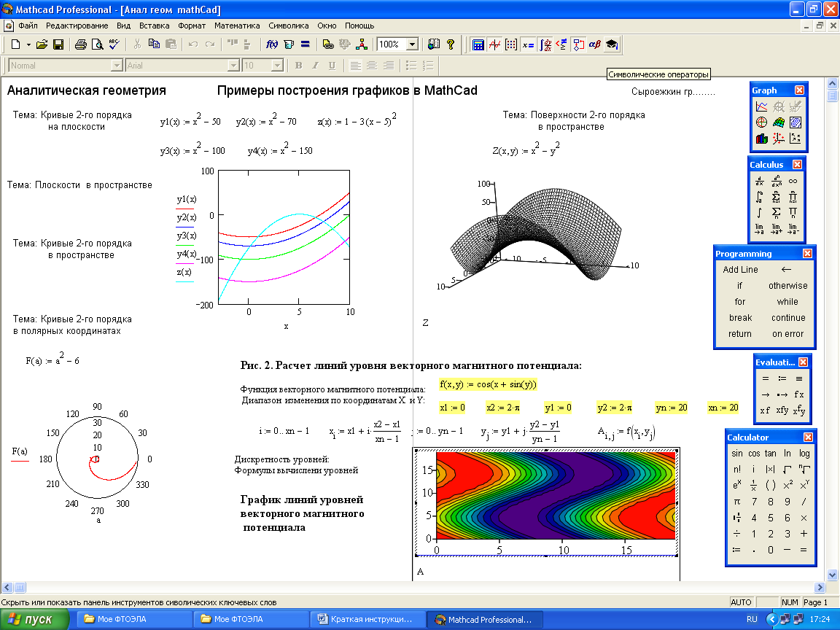Insert infinity symbol from Calculus palette

tap(793, 181)
